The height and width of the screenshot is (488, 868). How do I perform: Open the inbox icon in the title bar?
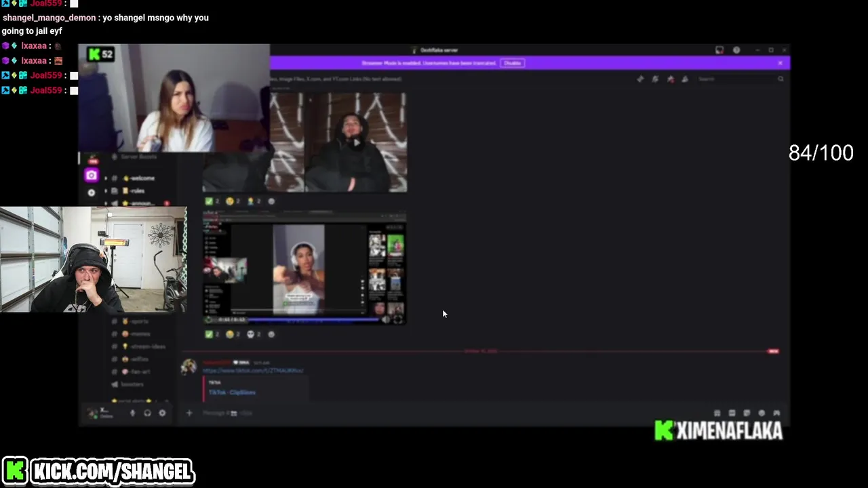coord(719,49)
